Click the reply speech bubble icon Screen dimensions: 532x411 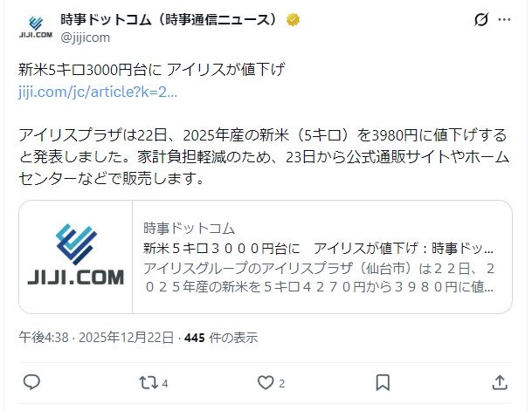coord(32,382)
